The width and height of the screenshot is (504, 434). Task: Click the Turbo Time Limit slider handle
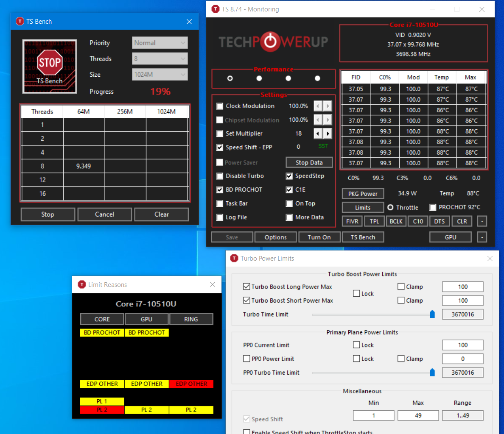click(x=432, y=314)
